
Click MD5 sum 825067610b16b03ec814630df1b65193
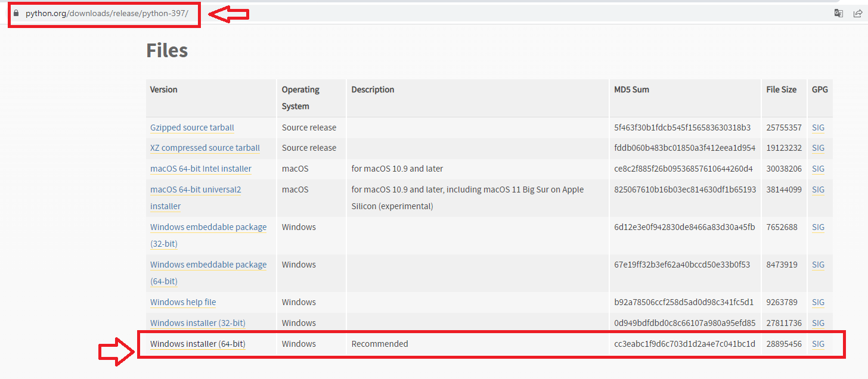click(685, 189)
